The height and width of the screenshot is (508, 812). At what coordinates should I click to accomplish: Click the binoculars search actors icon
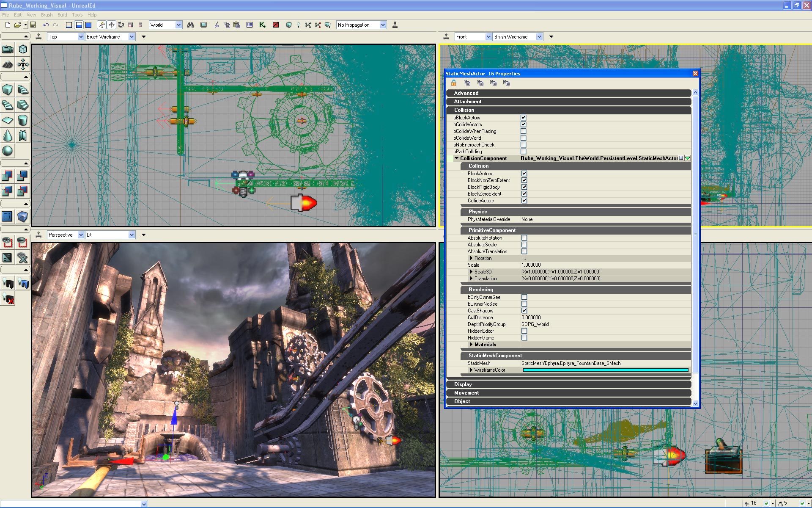click(x=191, y=25)
